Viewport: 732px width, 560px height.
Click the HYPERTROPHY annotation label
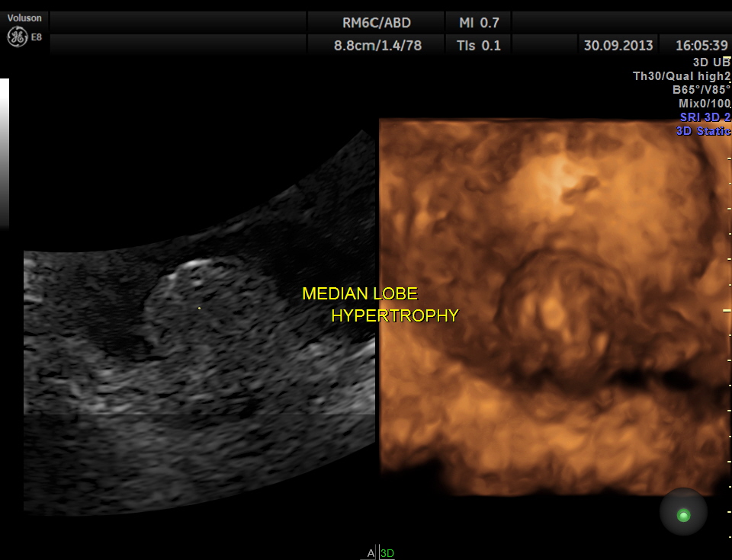pyautogui.click(x=394, y=315)
